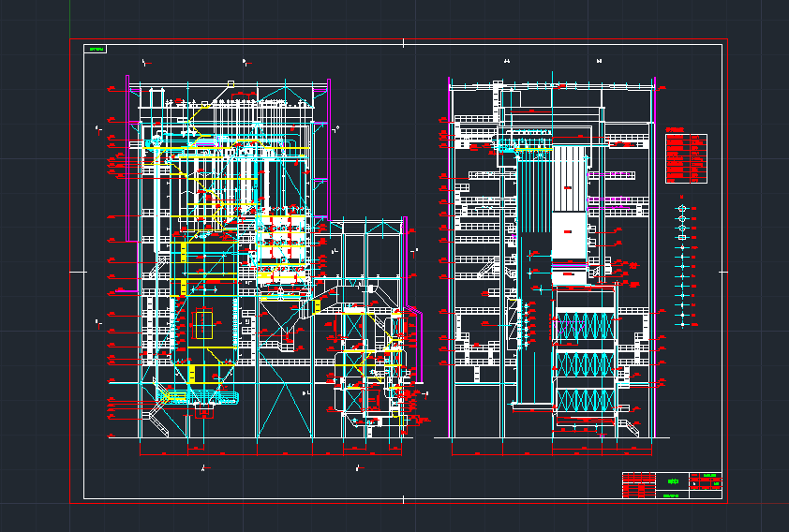Select the bottom cyan symbol in the legend column
The height and width of the screenshot is (532, 789).
[x=682, y=323]
